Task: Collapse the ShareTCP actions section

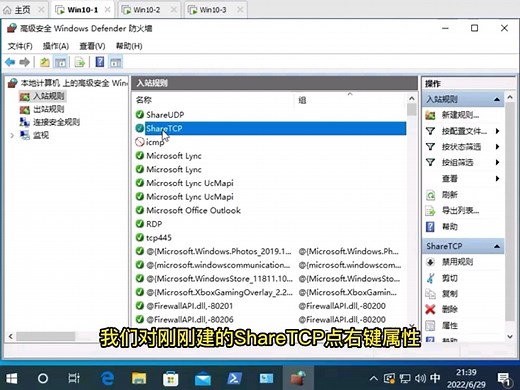Action: click(497, 246)
